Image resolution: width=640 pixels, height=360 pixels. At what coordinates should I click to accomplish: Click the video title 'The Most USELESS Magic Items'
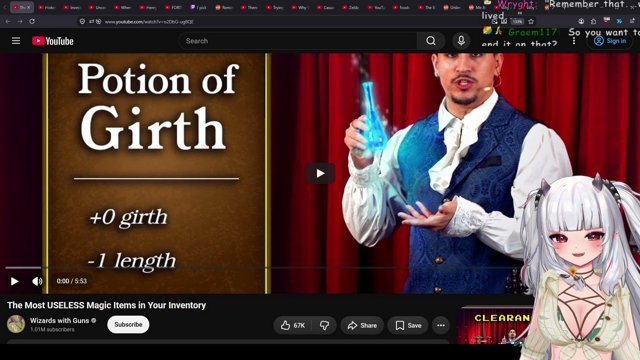[107, 305]
